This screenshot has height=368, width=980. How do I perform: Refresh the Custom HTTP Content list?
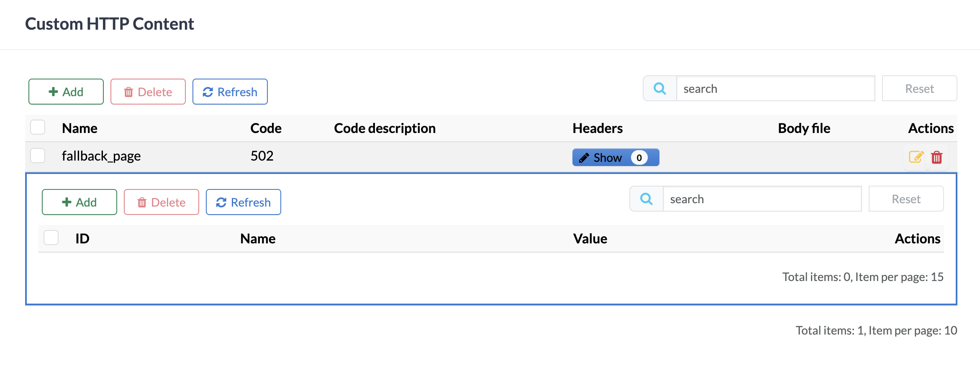pos(230,92)
